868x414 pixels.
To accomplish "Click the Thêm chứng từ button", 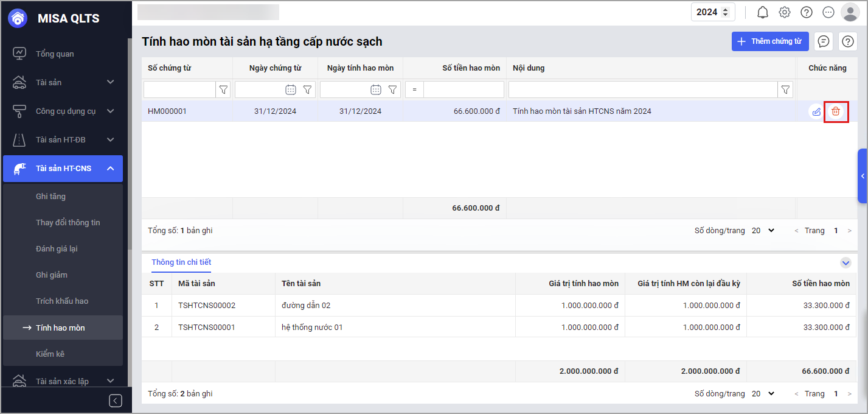I will click(x=769, y=41).
